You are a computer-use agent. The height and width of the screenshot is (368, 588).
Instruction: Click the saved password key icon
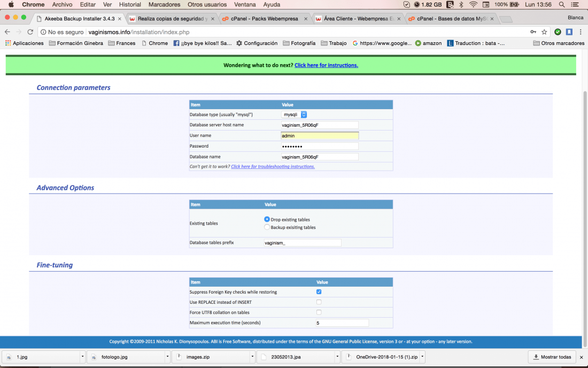(533, 32)
